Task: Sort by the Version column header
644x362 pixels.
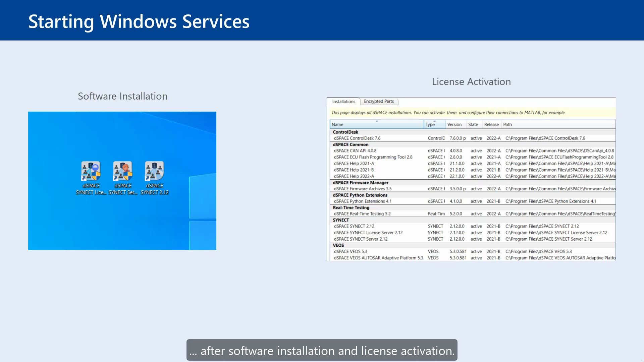Action: (456, 124)
